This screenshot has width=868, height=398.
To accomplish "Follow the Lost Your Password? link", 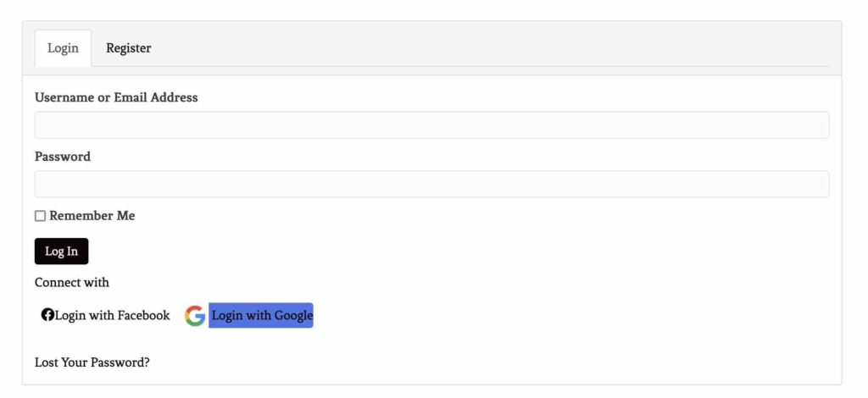I will (x=92, y=362).
